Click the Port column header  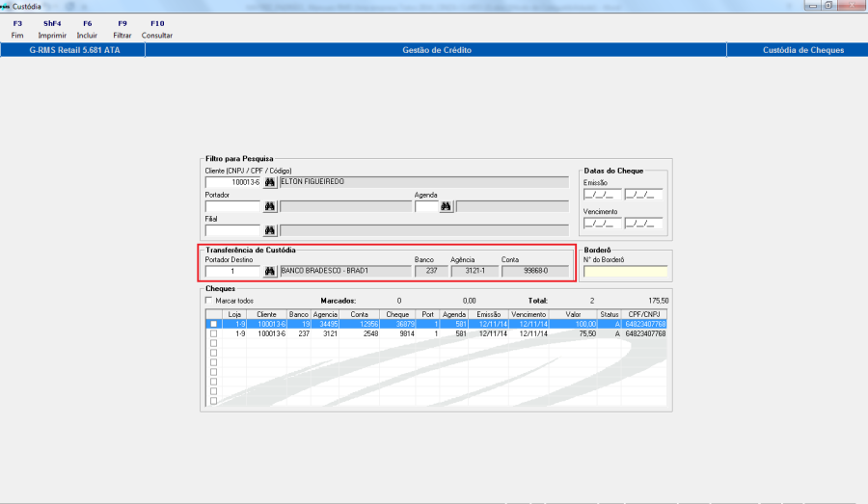[x=428, y=314]
